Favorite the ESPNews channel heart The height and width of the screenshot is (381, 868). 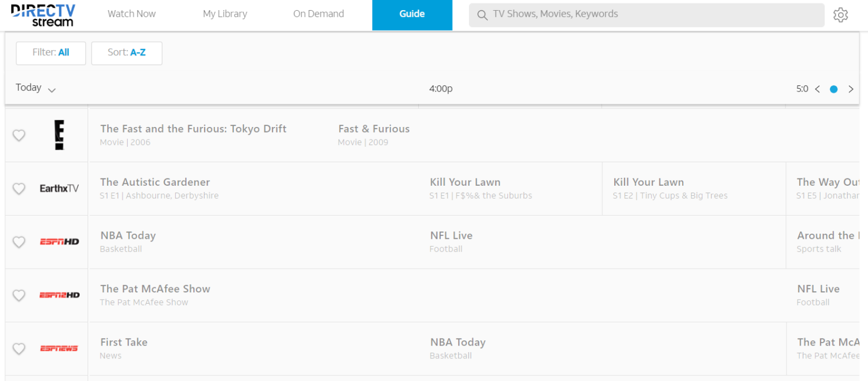click(19, 349)
